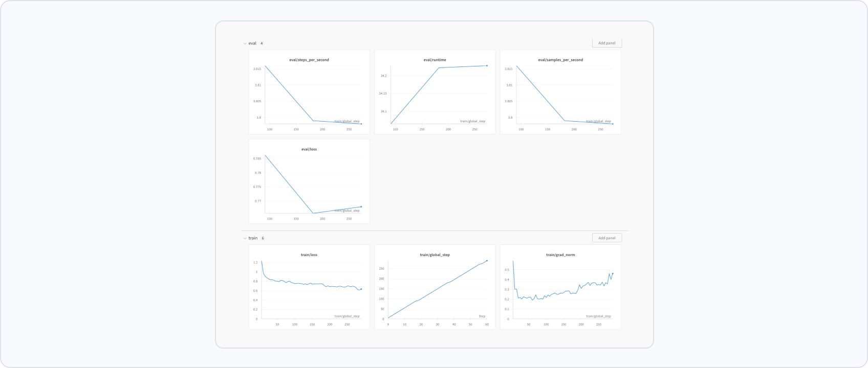Click train/global_step axis label in eval/loss
The image size is (868, 368).
point(347,211)
